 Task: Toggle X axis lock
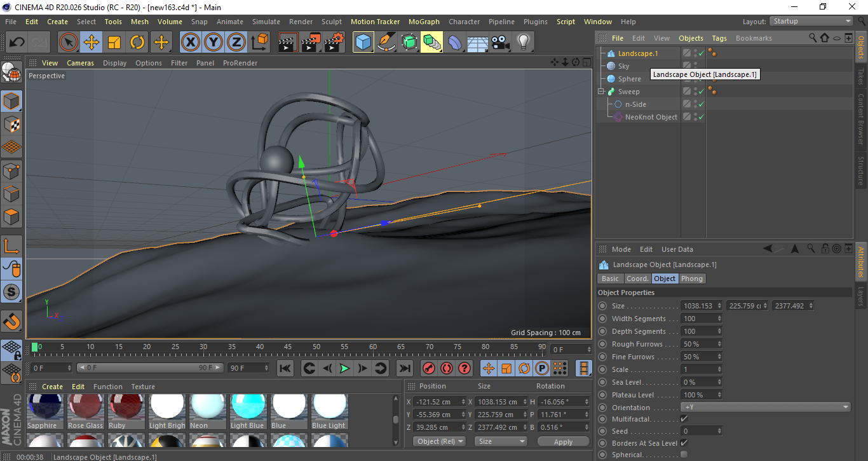coord(190,43)
